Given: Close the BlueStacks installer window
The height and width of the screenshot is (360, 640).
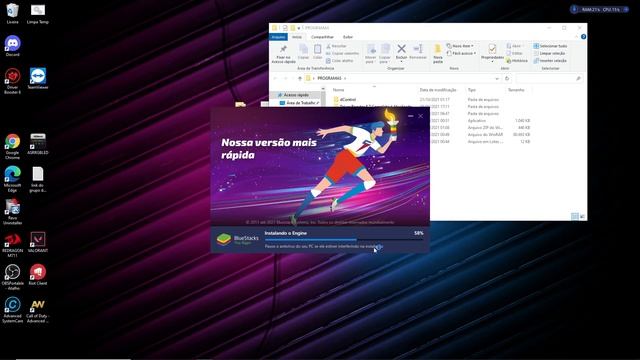Looking at the screenshot, I should [x=420, y=116].
